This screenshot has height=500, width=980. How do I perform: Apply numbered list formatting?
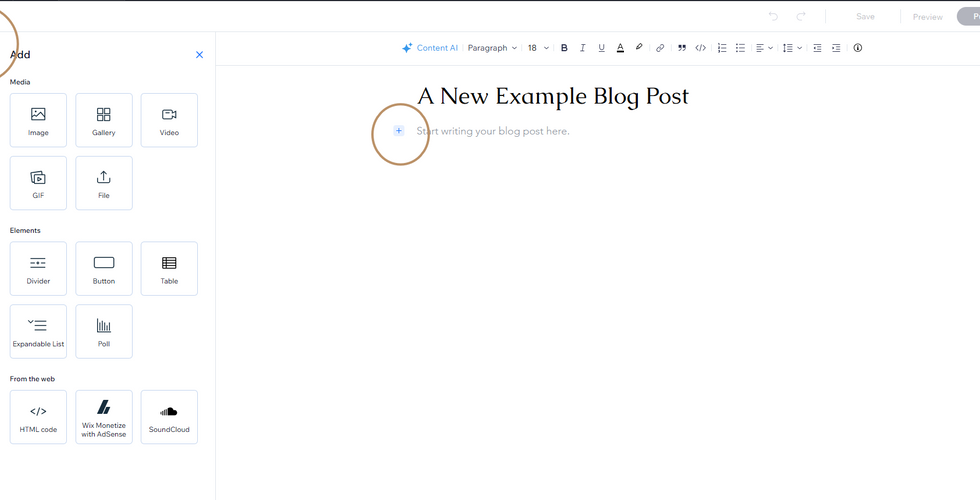[722, 48]
